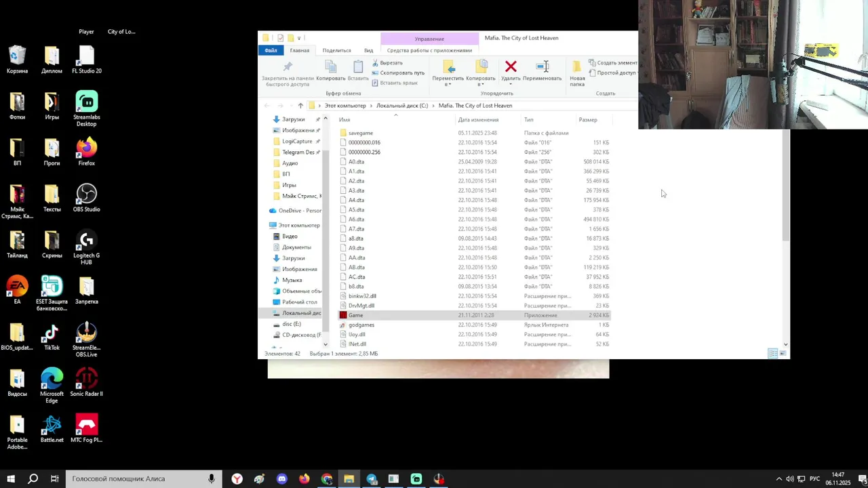Select disc (E:) in the navigation pane
868x488 pixels.
(x=292, y=324)
